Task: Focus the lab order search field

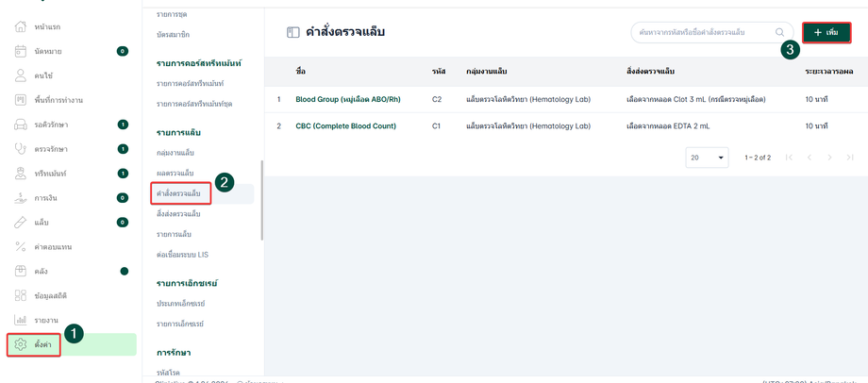Action: 710,33
